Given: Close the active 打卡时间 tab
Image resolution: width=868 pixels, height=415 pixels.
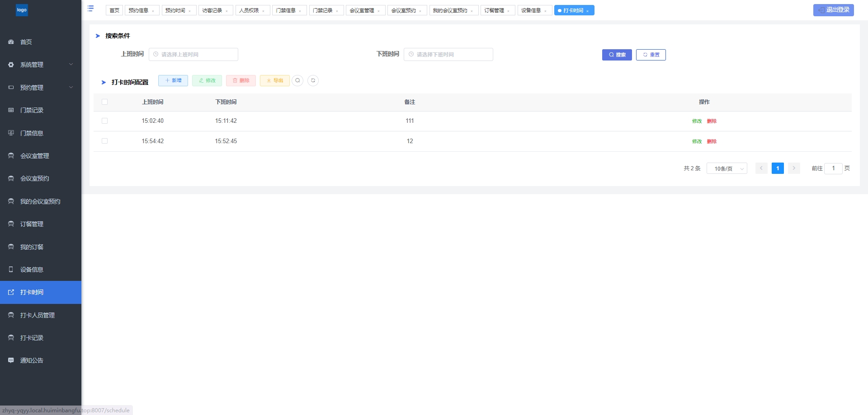Looking at the screenshot, I should pyautogui.click(x=588, y=11).
